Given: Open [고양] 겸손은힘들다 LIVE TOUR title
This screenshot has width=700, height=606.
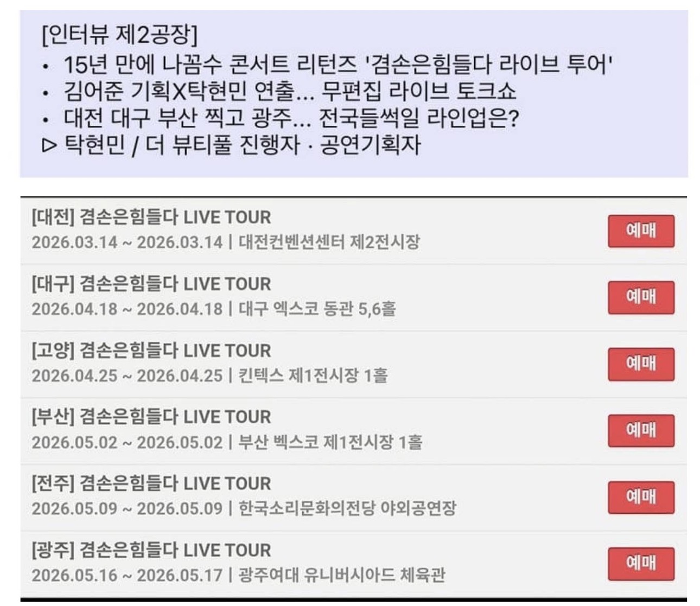Looking at the screenshot, I should (x=151, y=350).
